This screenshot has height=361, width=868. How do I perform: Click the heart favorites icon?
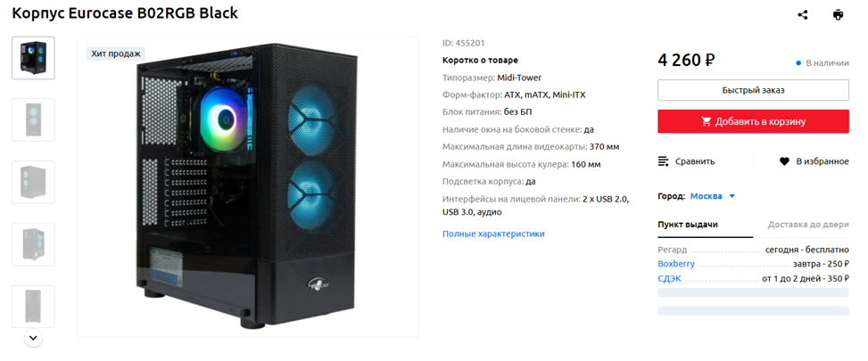[x=784, y=161]
